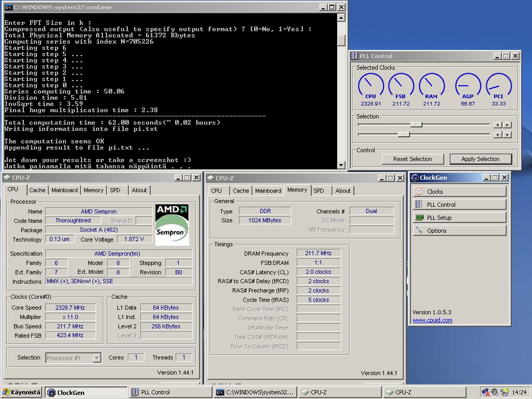This screenshot has width=532, height=399.
Task: Click the PLL Setup chip icon
Action: coord(419,218)
